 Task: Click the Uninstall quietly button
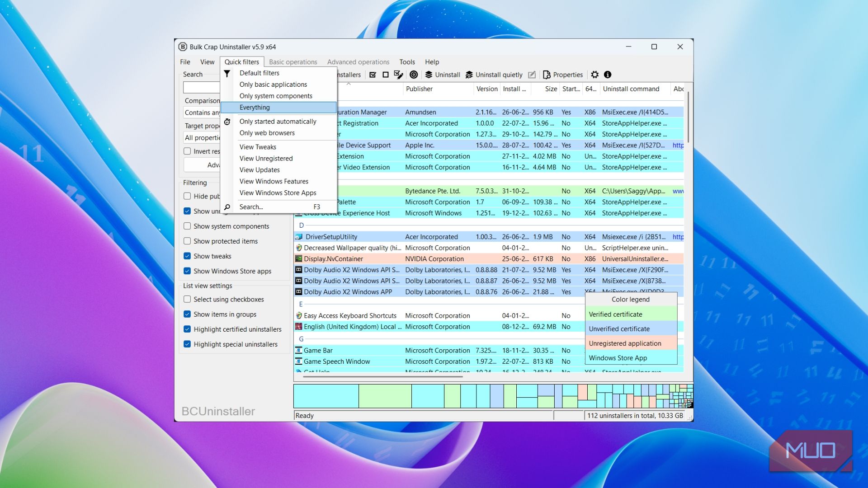pyautogui.click(x=494, y=75)
